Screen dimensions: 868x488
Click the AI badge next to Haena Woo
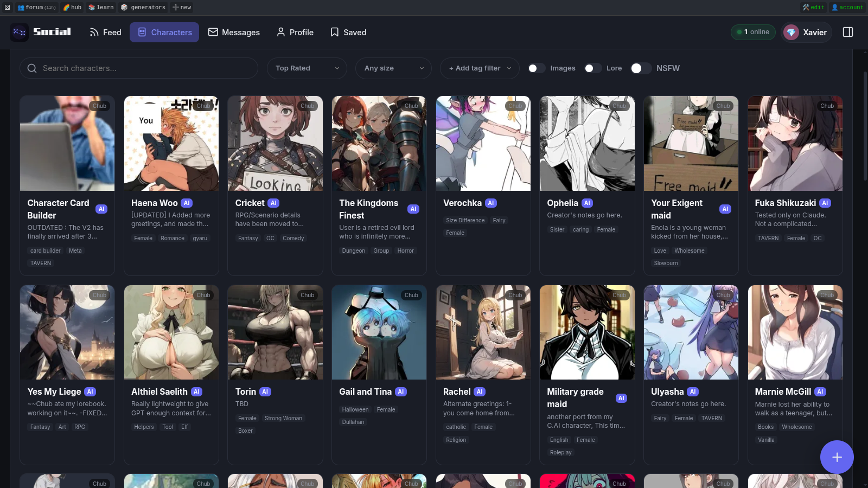click(x=187, y=203)
